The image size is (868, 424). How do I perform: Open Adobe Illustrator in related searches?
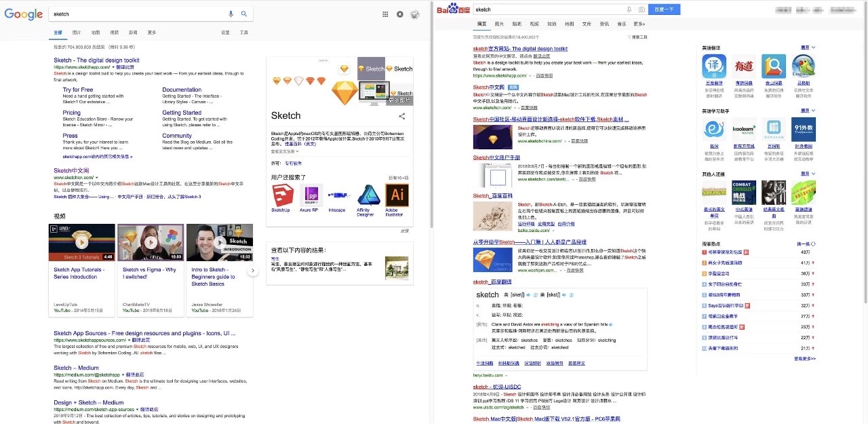pos(397,195)
